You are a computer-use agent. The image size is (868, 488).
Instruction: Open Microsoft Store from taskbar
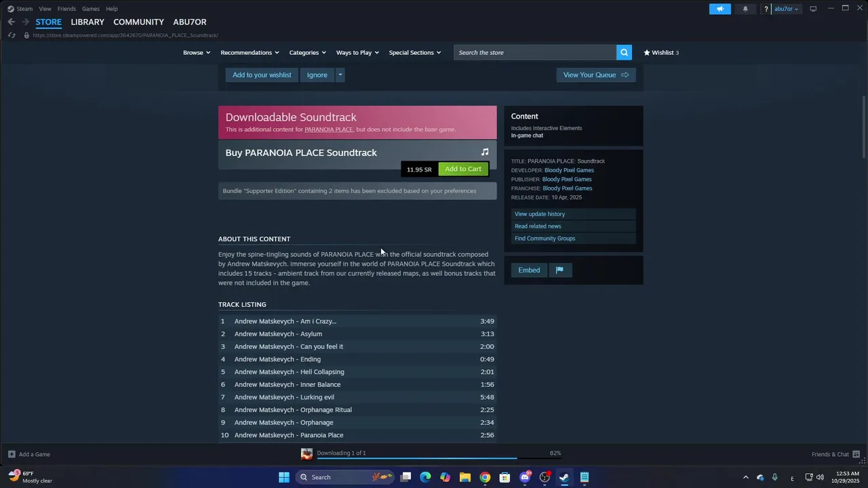pos(505,477)
